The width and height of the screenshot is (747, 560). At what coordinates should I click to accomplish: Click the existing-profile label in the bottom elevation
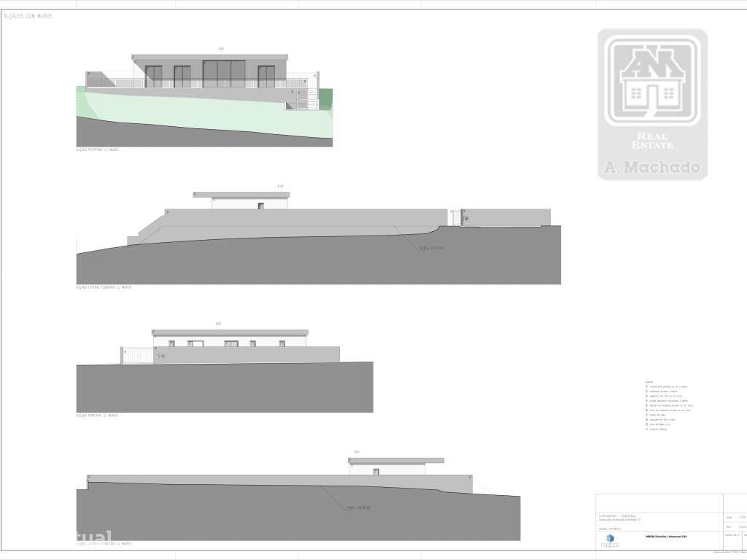[358, 507]
